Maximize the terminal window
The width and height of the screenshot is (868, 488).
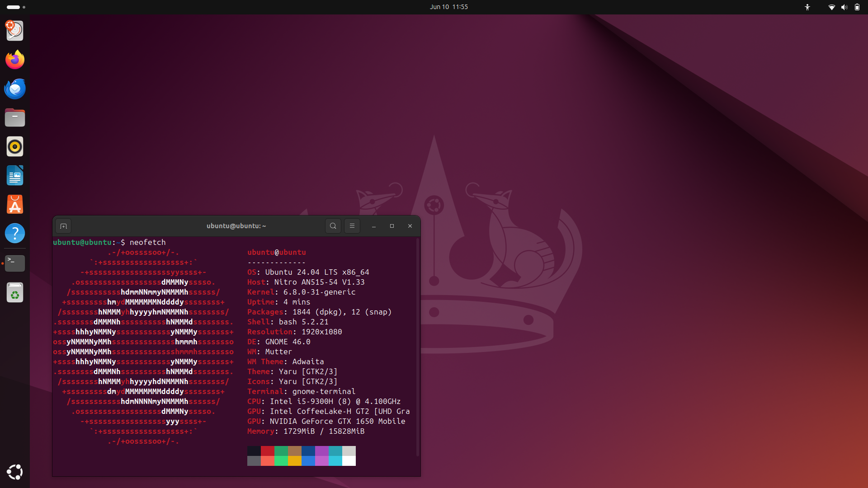coord(392,226)
